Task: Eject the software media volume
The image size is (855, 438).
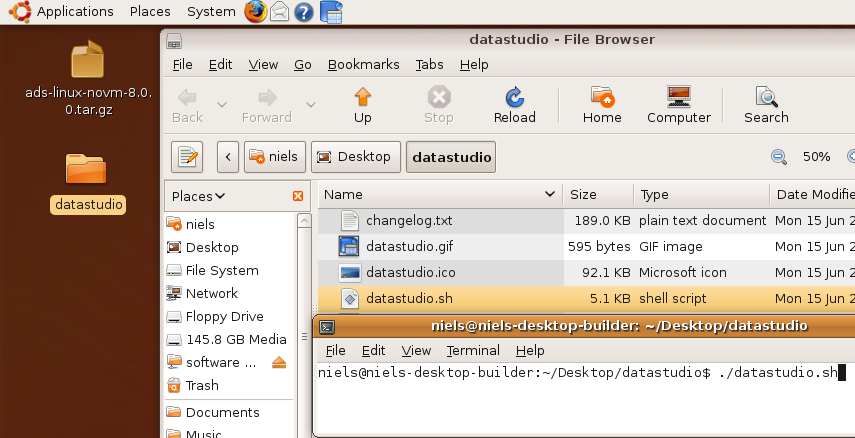Action: (279, 362)
